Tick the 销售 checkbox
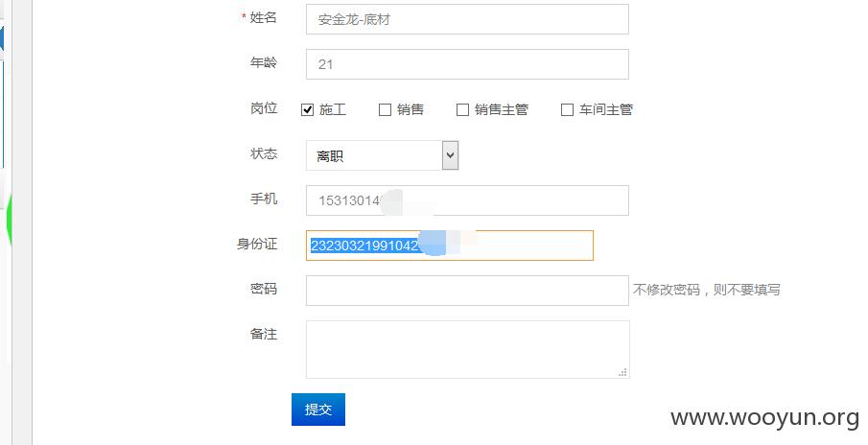The height and width of the screenshot is (445, 868). tap(385, 109)
